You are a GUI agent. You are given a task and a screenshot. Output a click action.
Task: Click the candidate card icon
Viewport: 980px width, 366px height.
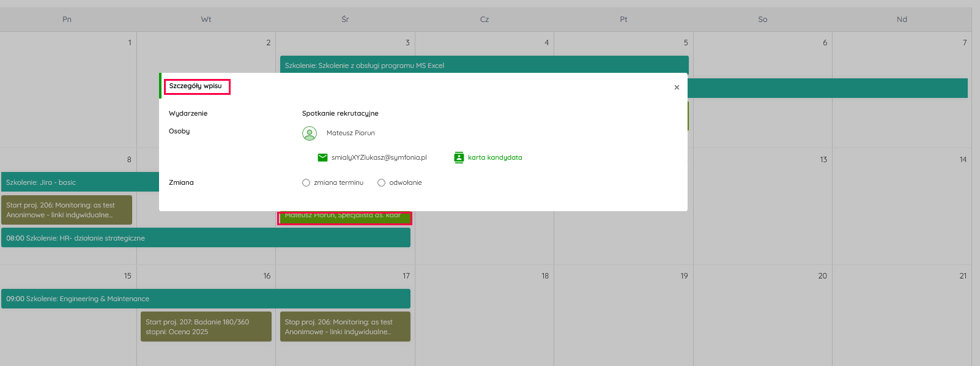click(x=459, y=158)
